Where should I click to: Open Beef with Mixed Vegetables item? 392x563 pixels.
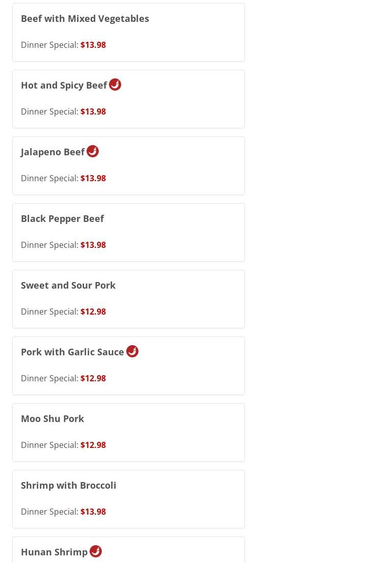[85, 18]
